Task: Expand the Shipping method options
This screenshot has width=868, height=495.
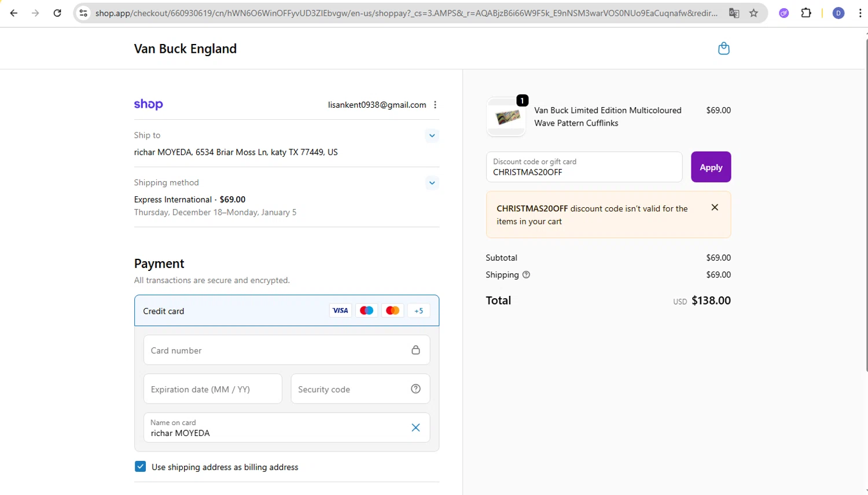Action: click(x=432, y=183)
